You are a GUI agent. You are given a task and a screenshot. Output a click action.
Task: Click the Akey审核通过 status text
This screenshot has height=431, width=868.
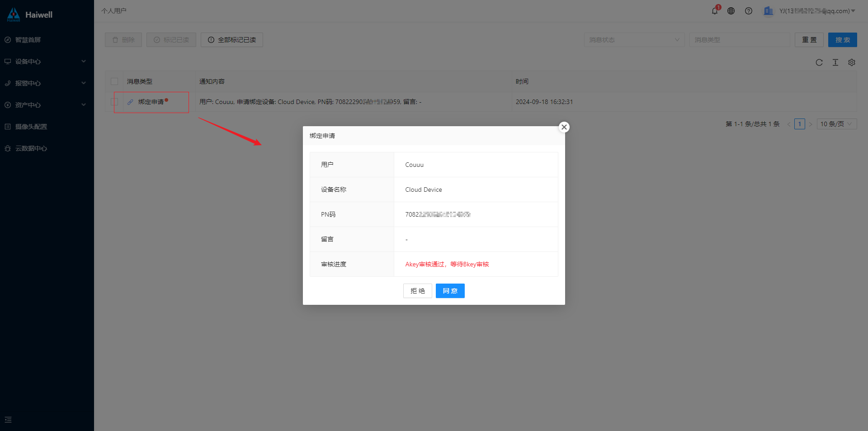tap(447, 264)
